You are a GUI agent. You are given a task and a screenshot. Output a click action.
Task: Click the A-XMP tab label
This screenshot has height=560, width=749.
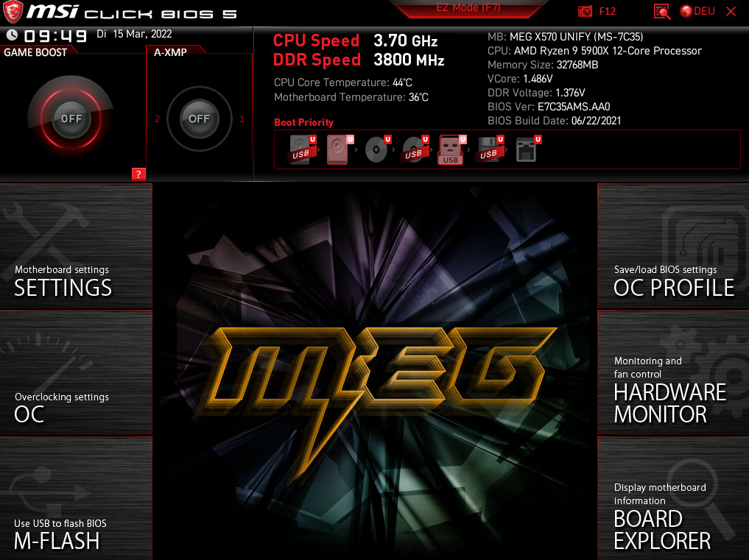pos(171,52)
